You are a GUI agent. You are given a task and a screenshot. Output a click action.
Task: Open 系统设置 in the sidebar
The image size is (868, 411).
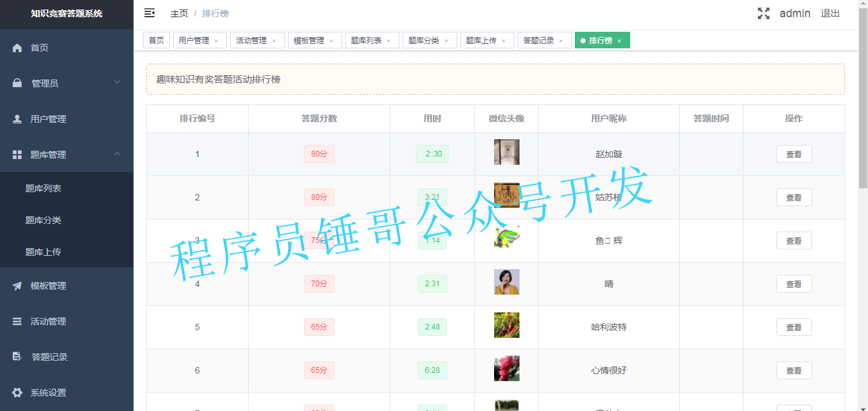67,393
